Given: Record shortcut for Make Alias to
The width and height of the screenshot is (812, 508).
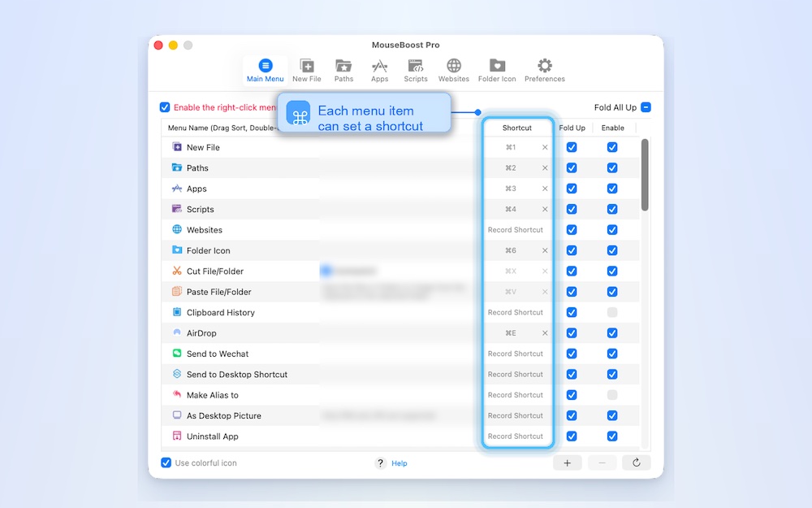Looking at the screenshot, I should tap(516, 395).
